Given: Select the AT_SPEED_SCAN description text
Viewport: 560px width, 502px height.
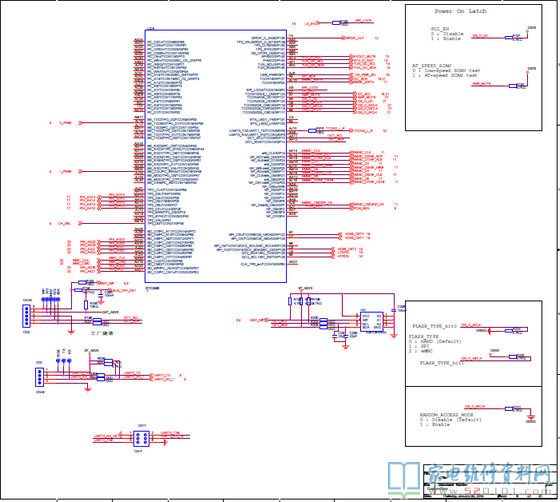Looking at the screenshot, I should point(446,71).
